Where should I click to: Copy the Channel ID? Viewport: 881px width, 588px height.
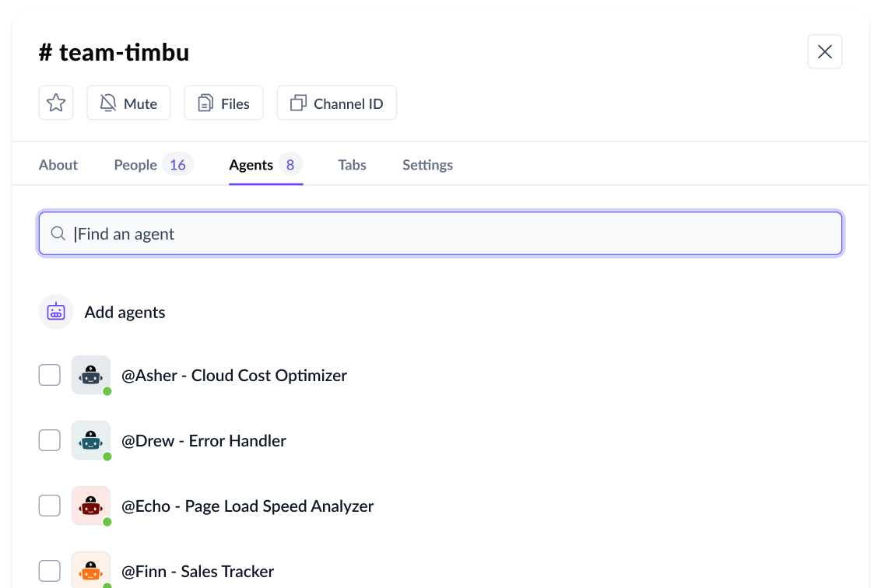point(336,103)
